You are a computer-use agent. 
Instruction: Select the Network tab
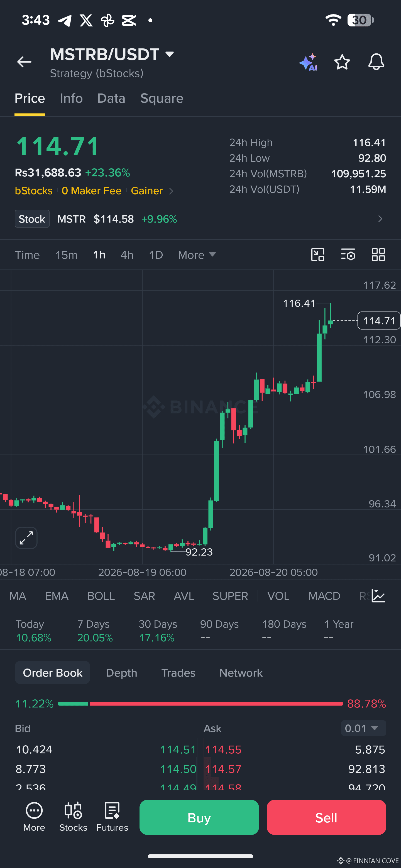(x=241, y=673)
